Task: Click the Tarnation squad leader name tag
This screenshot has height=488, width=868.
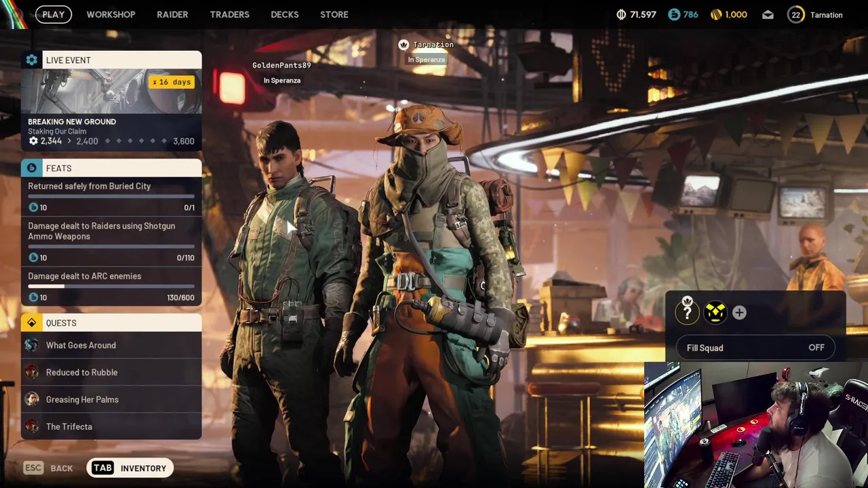Action: (433, 45)
